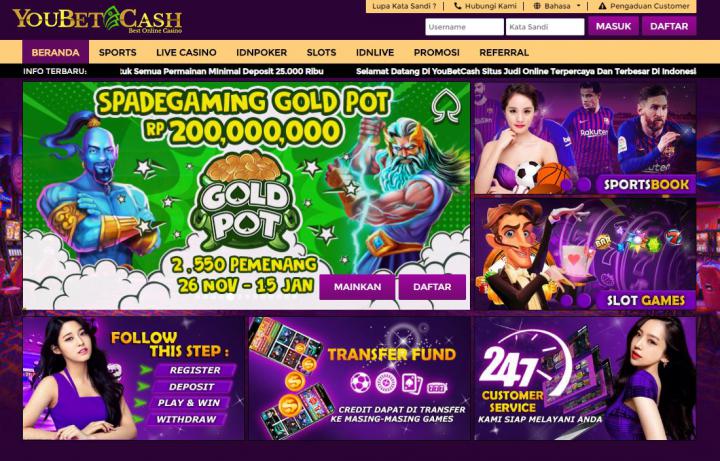Viewport: 720px width, 461px height.
Task: Click the MAINKAN button on the banner
Action: coord(357,287)
